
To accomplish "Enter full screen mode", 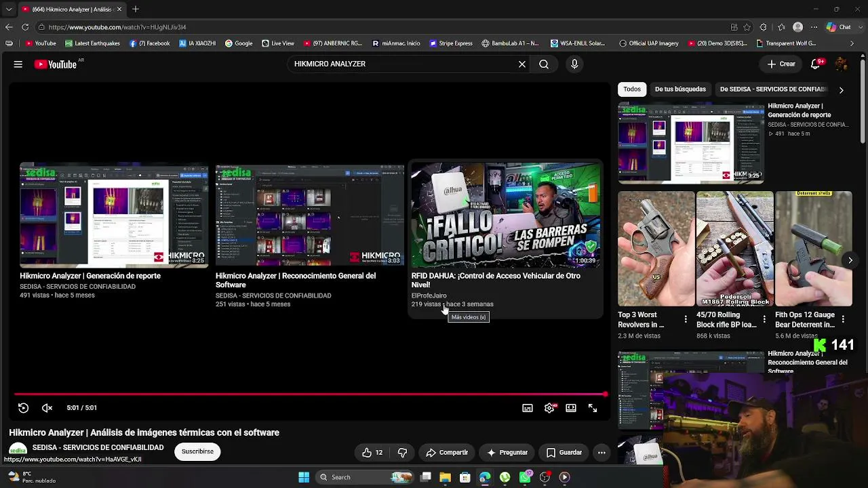I will [x=593, y=408].
